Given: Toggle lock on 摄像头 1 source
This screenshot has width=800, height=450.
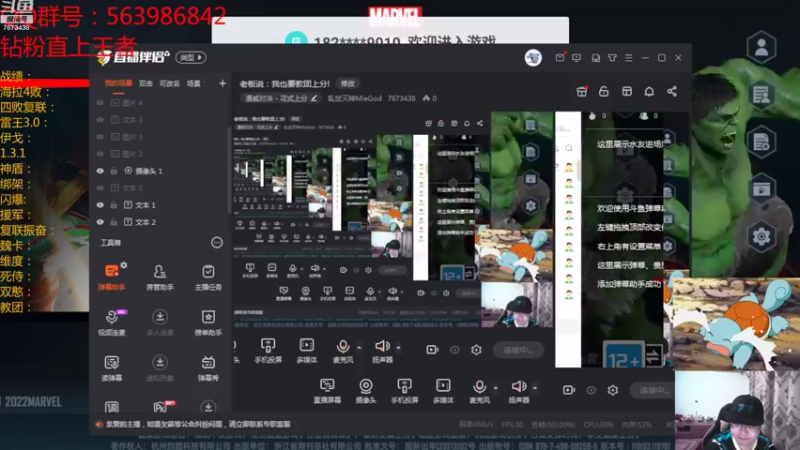Looking at the screenshot, I should [114, 171].
